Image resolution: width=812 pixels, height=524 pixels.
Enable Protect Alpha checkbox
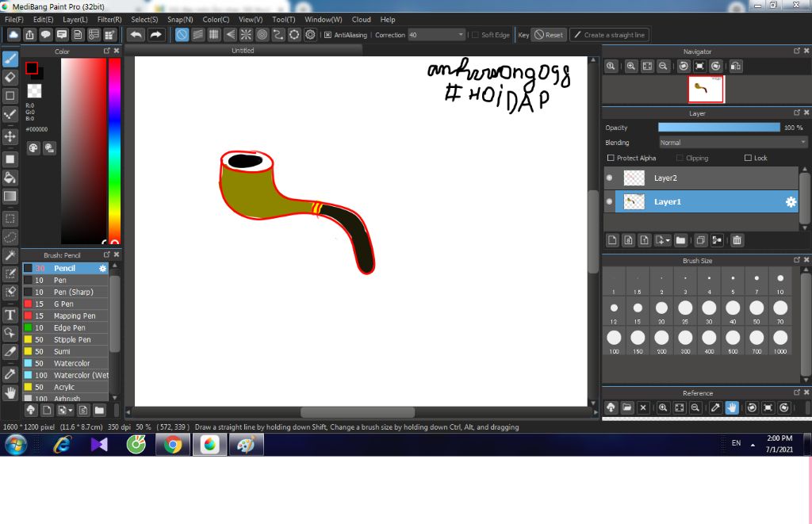point(611,158)
